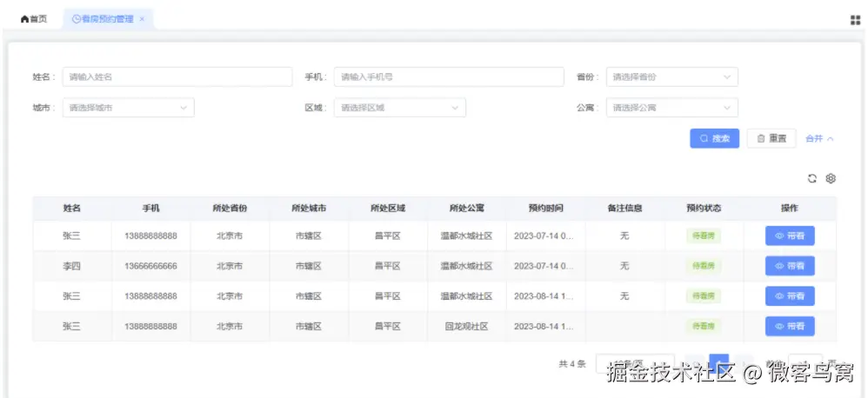Open the 公寓 apartment dropdown
868x398 pixels.
[x=672, y=108]
